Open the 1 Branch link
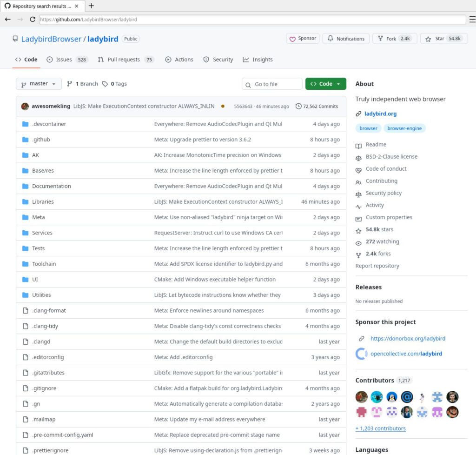476x455 pixels. click(83, 84)
